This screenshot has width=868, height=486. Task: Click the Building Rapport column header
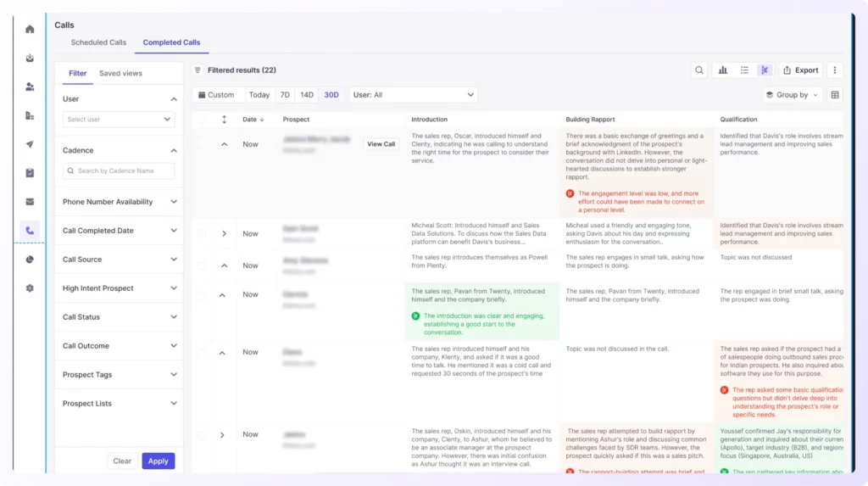tap(590, 119)
